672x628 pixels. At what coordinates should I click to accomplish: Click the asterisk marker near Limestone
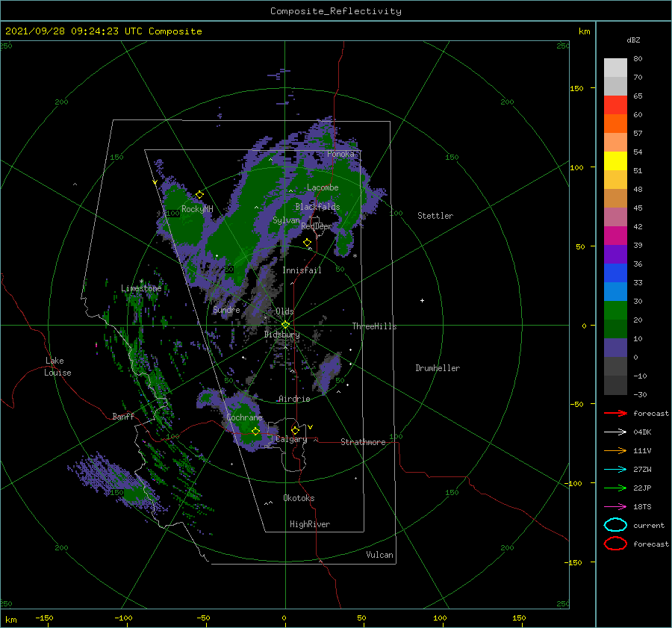pos(141,282)
